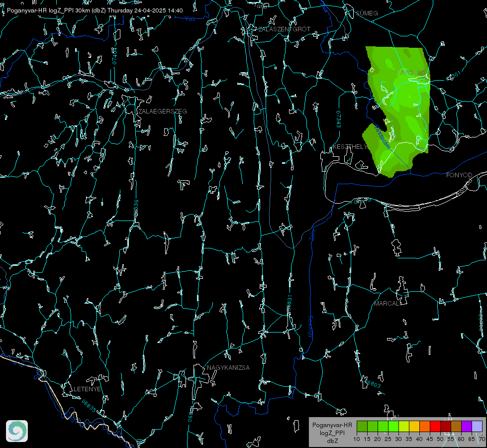The height and width of the screenshot is (448, 487).
Task: Select the 25-30 dBZ bright green swatch
Action: click(393, 427)
